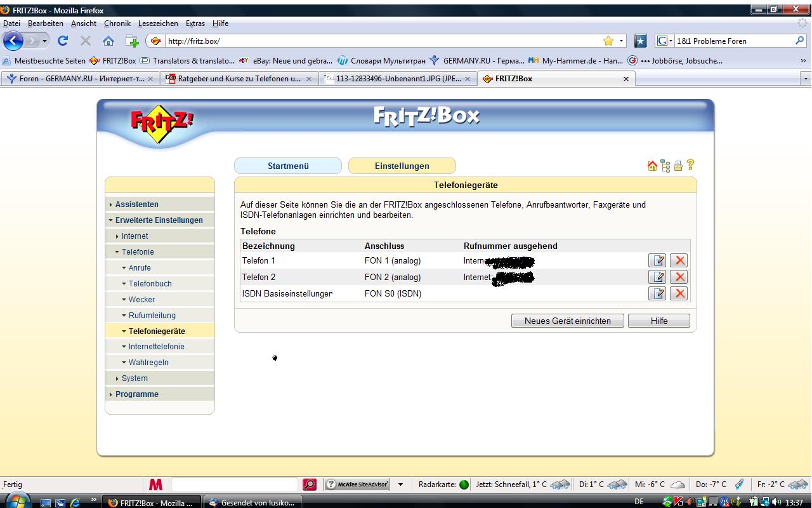Delete Telefon 1 device entry
Viewport: 812px width, 508px height.
point(679,260)
